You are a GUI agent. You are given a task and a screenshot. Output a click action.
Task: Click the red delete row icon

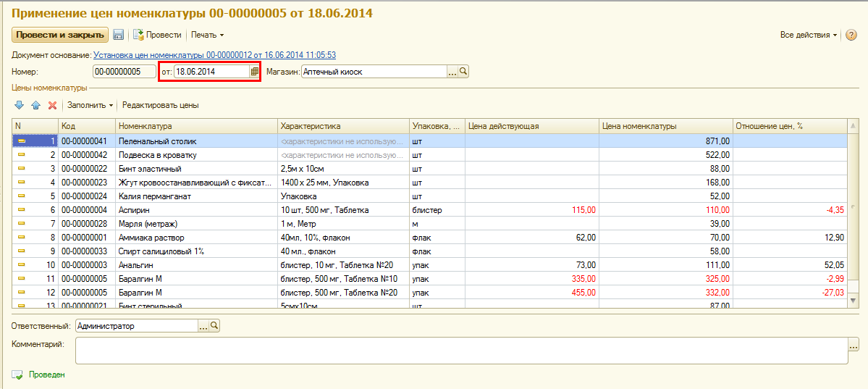[52, 106]
